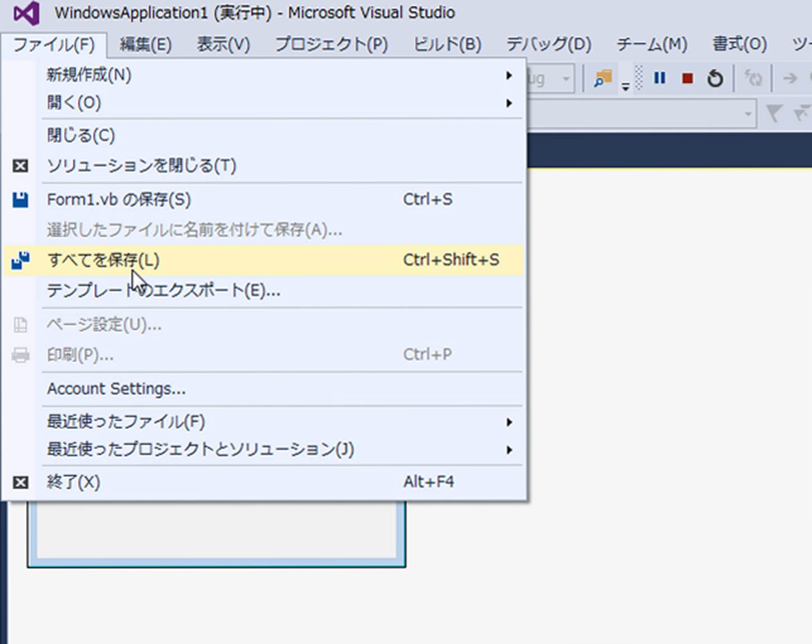Viewport: 812px width, 644px height.
Task: Click the save-all icon beside すべてを保存
Action: [x=21, y=260]
